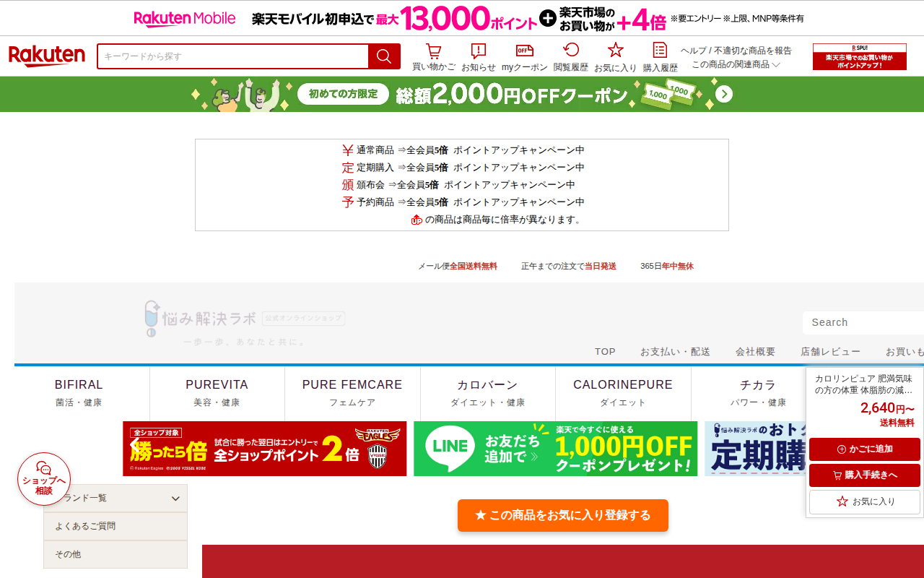Click 定期購入 point campaign line
Viewport: 924px width, 578px height.
pos(463,168)
